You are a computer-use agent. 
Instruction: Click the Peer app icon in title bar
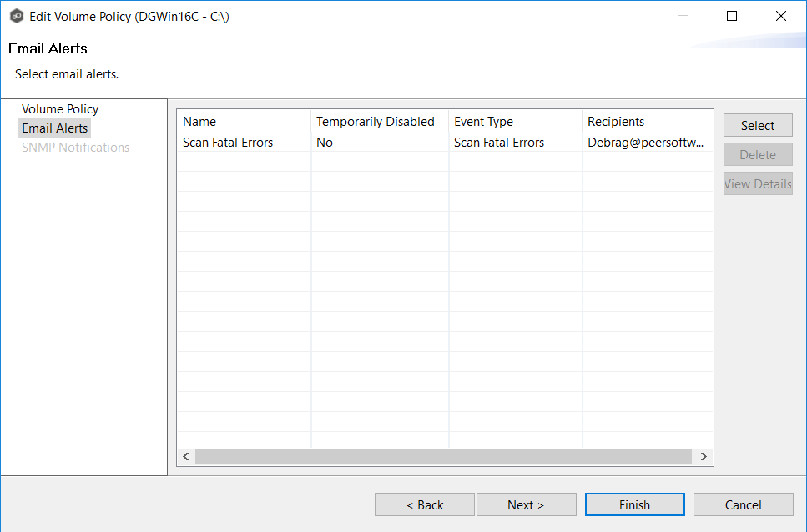click(16, 16)
